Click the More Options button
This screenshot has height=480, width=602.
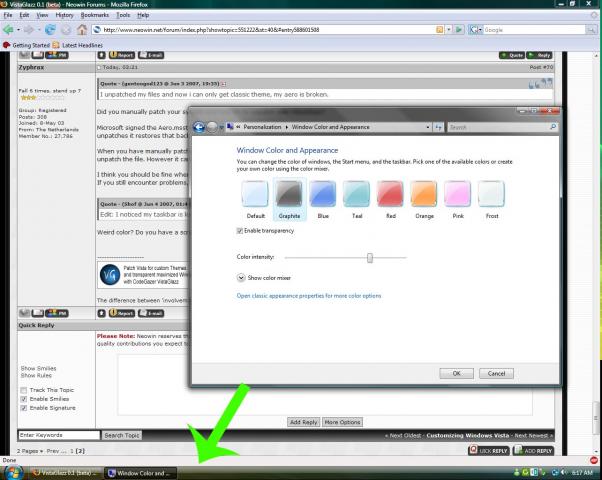pos(342,422)
